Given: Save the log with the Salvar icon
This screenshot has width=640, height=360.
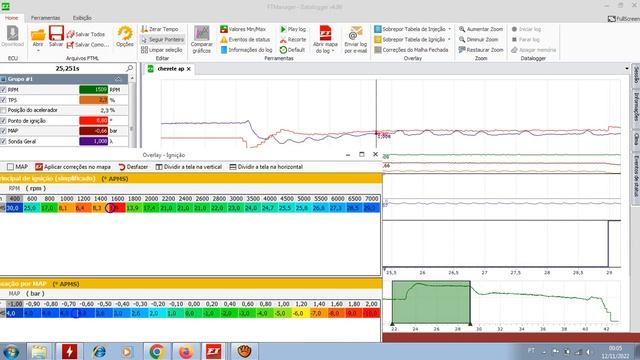Looking at the screenshot, I should click(56, 36).
